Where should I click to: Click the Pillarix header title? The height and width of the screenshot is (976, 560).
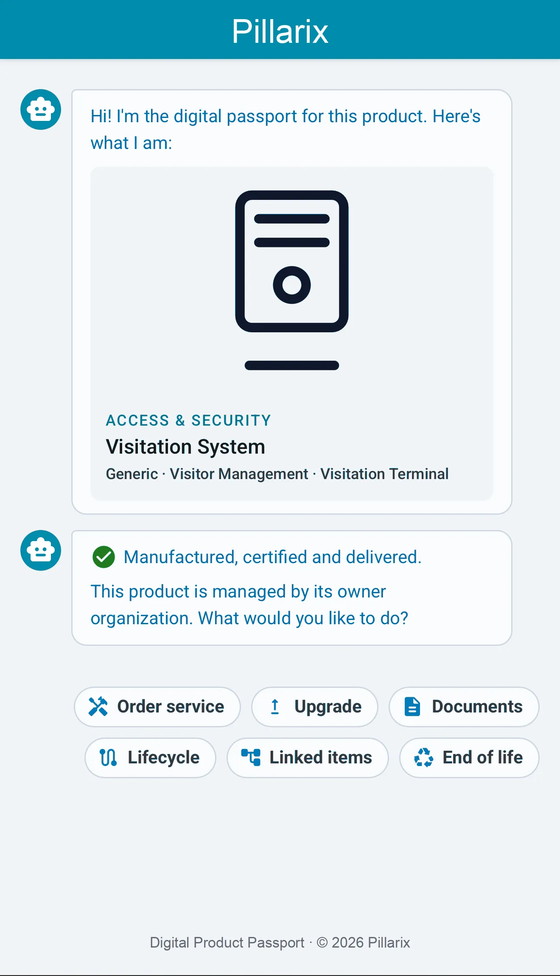pos(280,31)
